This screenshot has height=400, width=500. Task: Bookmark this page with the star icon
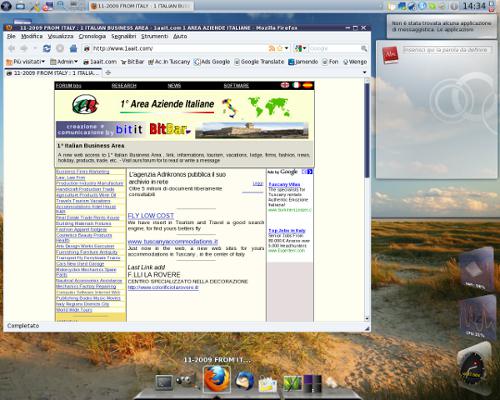pos(280,49)
